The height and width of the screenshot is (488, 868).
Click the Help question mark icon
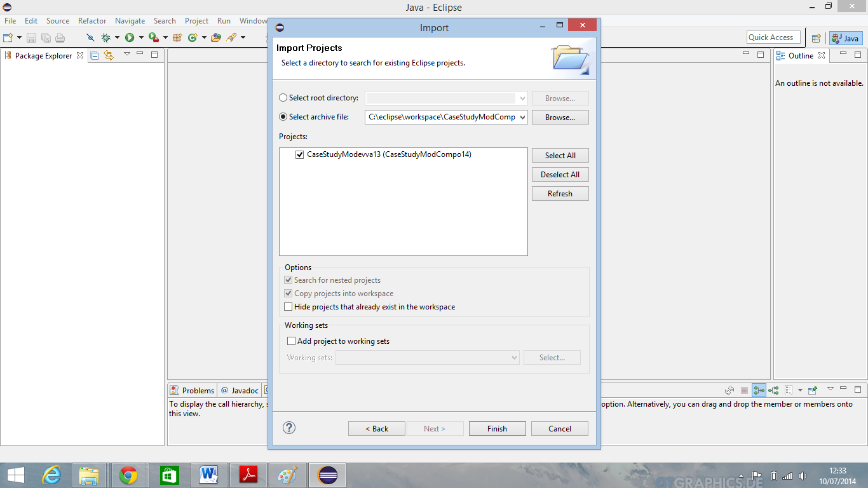point(289,428)
